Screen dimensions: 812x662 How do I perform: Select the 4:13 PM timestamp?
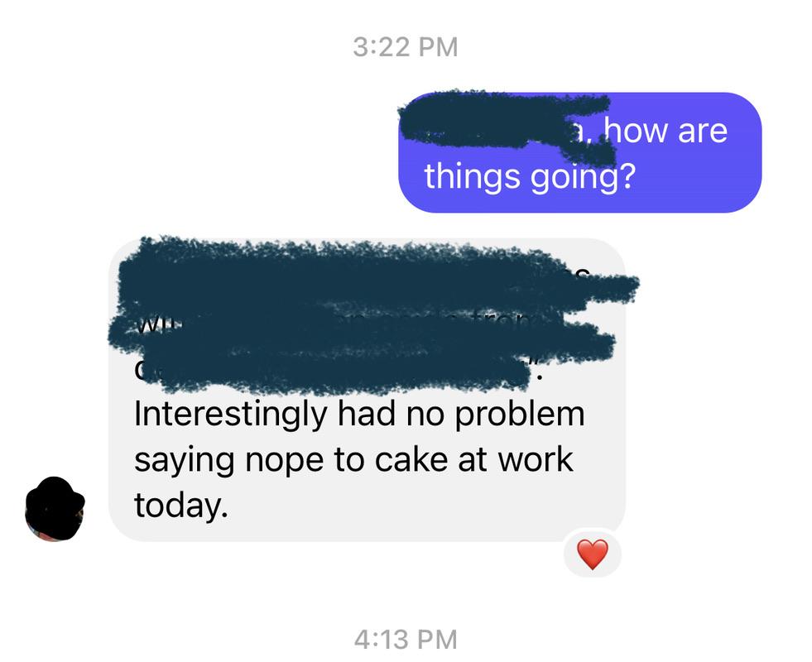pyautogui.click(x=406, y=639)
